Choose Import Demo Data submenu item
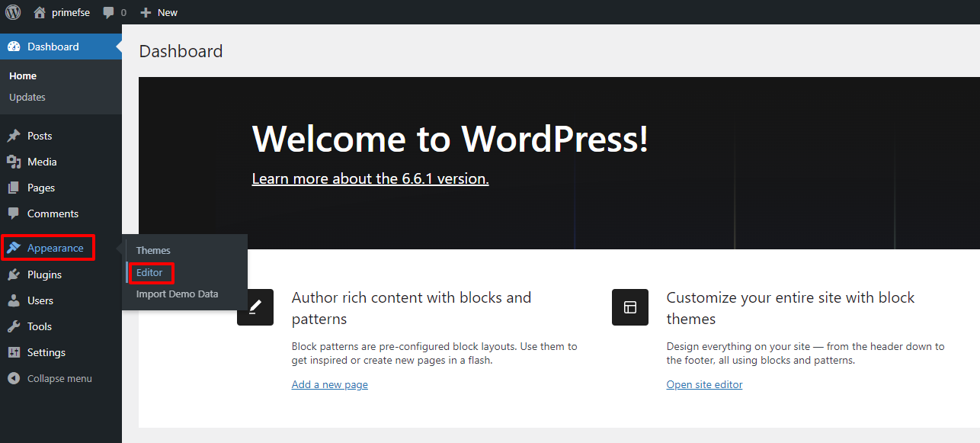This screenshot has width=980, height=443. click(177, 294)
